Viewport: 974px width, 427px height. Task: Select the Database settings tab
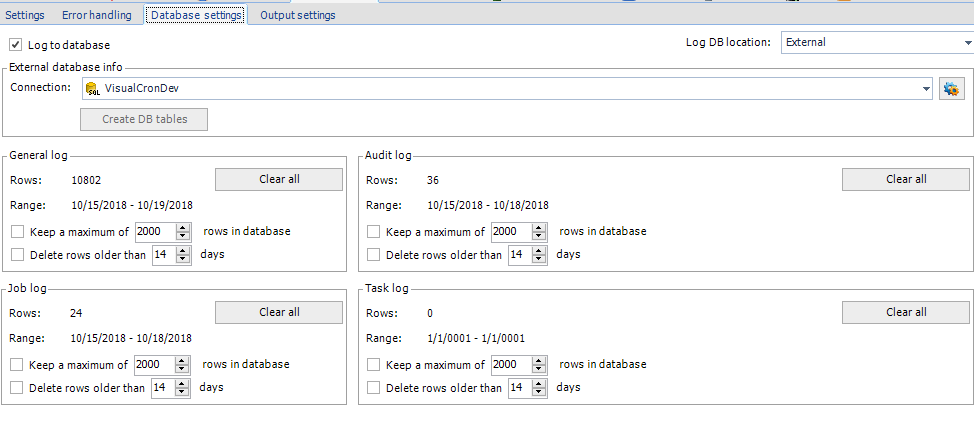(196, 15)
